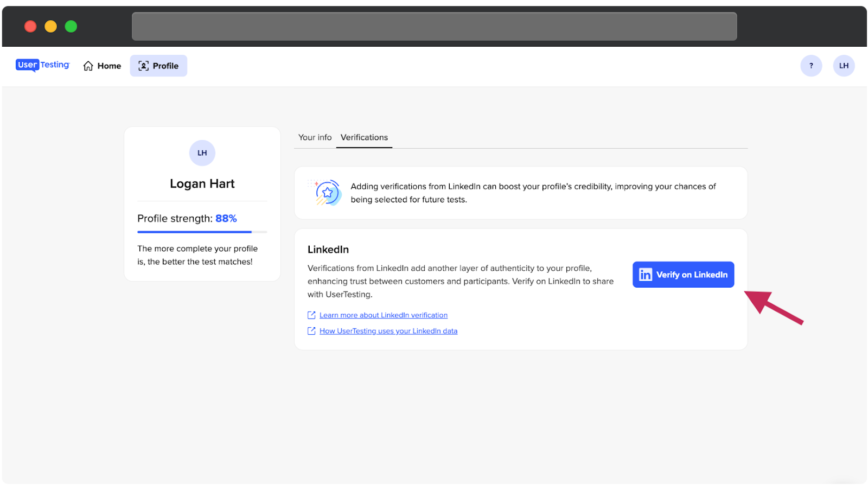Click the red close window button
868x490 pixels.
pos(30,26)
